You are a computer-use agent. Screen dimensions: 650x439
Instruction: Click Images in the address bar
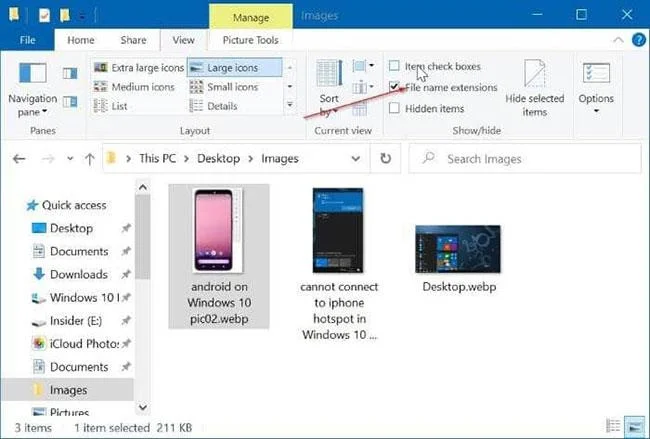[x=280, y=159]
